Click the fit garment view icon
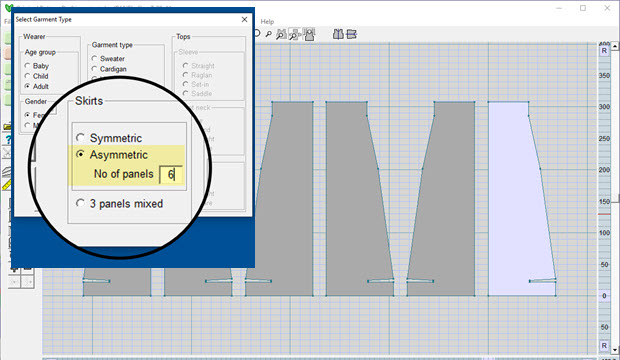This screenshot has height=360, width=620. click(309, 34)
